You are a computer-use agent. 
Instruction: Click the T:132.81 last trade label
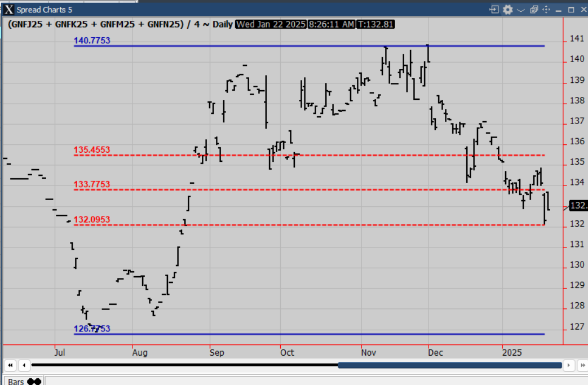[x=375, y=24]
